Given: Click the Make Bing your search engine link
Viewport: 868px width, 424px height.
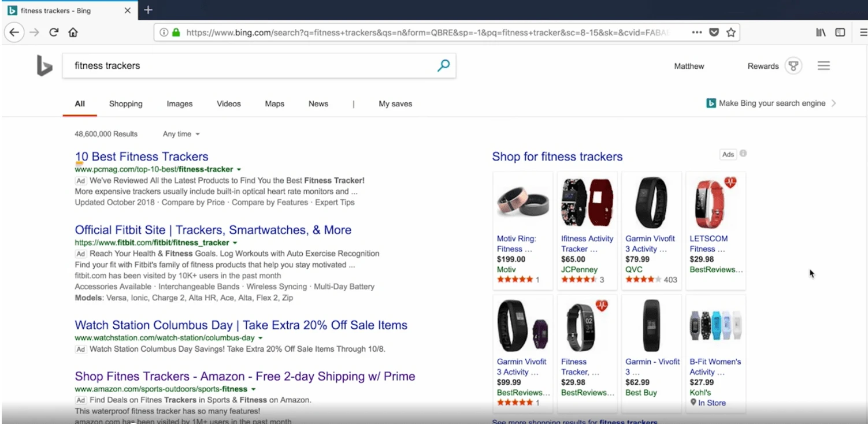Looking at the screenshot, I should [772, 103].
